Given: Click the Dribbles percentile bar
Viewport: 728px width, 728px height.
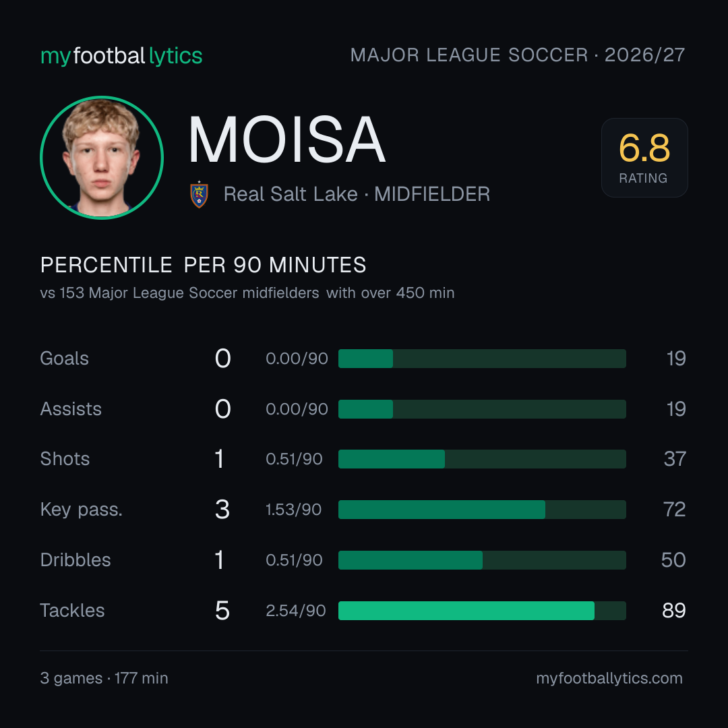Looking at the screenshot, I should pyautogui.click(x=482, y=560).
